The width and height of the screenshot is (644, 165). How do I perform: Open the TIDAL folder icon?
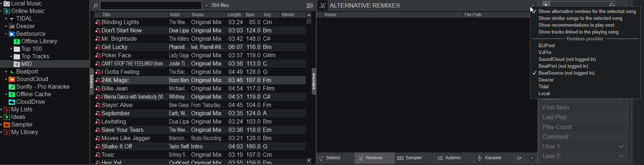[x=12, y=19]
